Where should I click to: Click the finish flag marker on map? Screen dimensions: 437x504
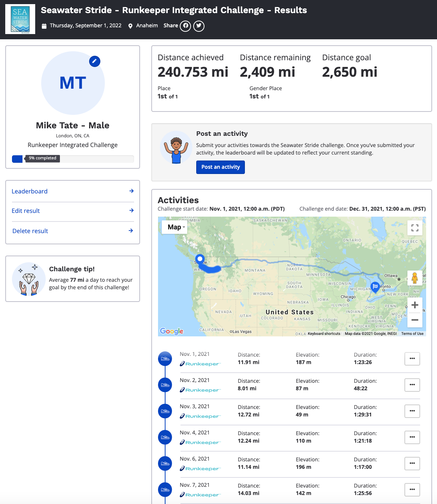(x=375, y=287)
